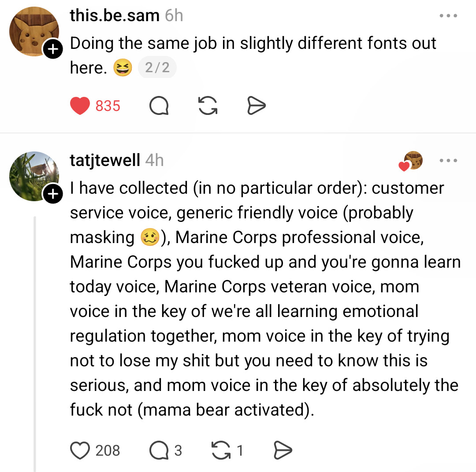Open the 835 likes count

(x=108, y=106)
